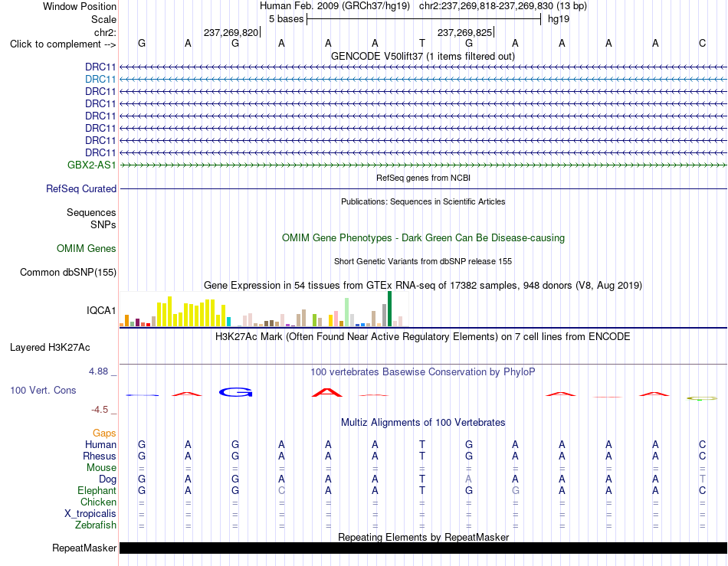Open the GBX2-AS1 gene label
Viewport: 728px width, 566px height.
(x=91, y=165)
